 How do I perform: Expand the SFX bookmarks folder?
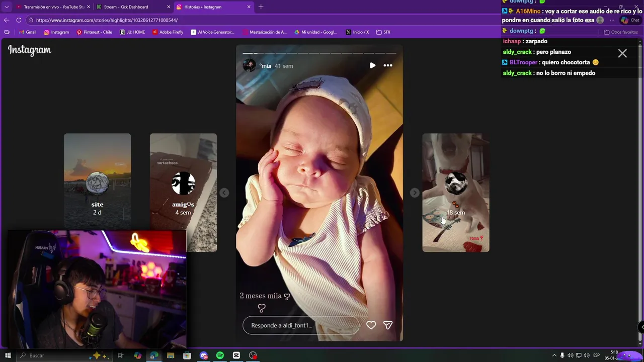[x=383, y=32]
